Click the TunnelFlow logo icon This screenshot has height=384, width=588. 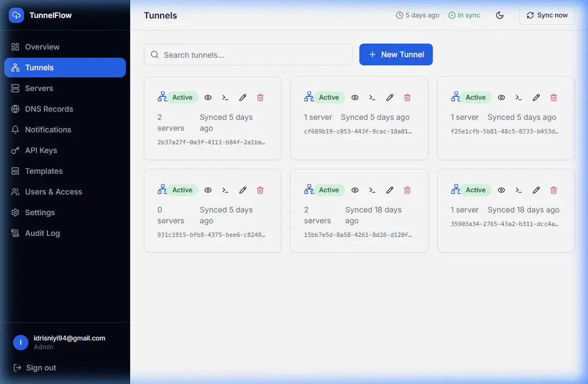pyautogui.click(x=16, y=15)
